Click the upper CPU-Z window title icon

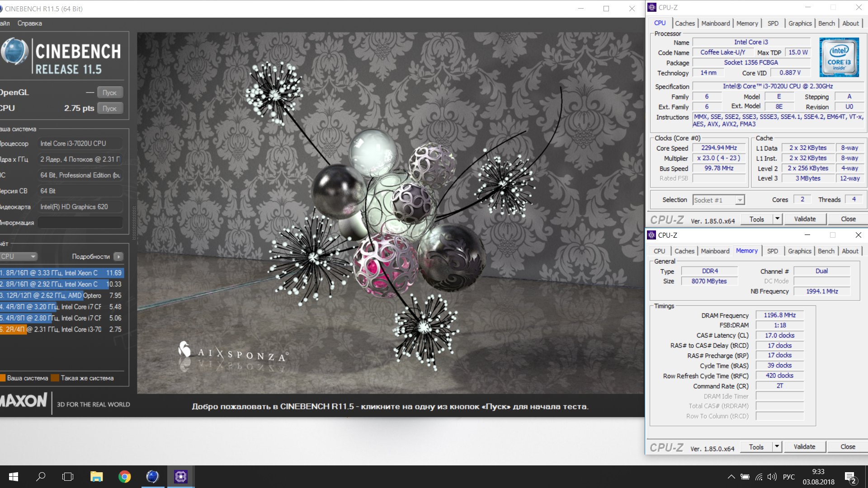(x=651, y=7)
